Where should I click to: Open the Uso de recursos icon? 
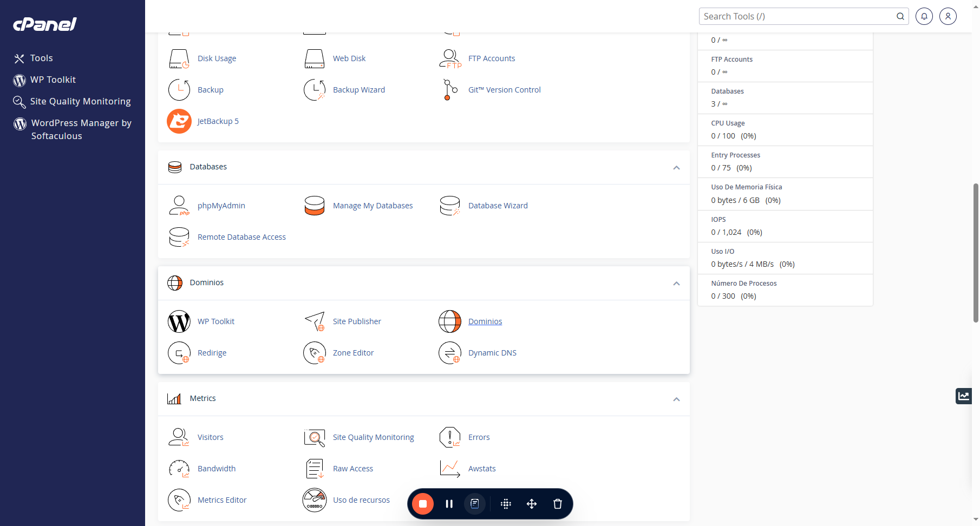[315, 500]
